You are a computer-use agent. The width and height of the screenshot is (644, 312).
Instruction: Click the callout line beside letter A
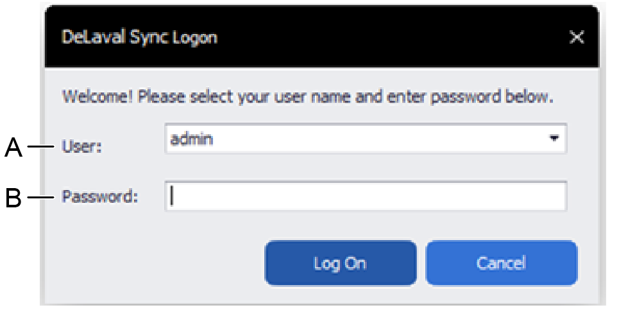click(42, 148)
